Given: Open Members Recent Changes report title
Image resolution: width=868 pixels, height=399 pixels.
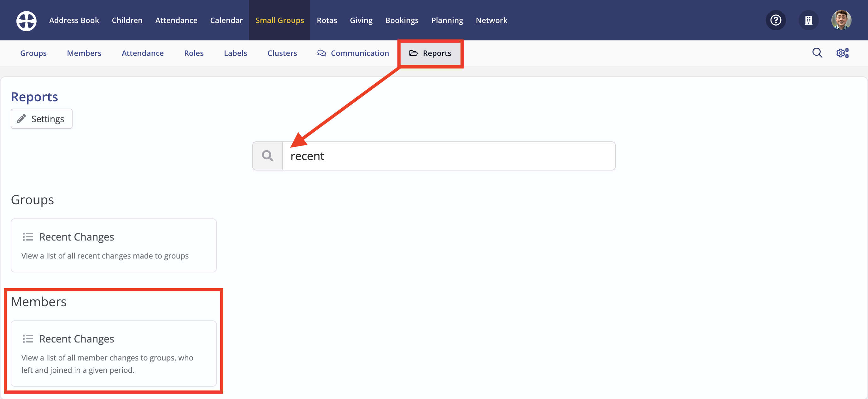Looking at the screenshot, I should [x=77, y=339].
